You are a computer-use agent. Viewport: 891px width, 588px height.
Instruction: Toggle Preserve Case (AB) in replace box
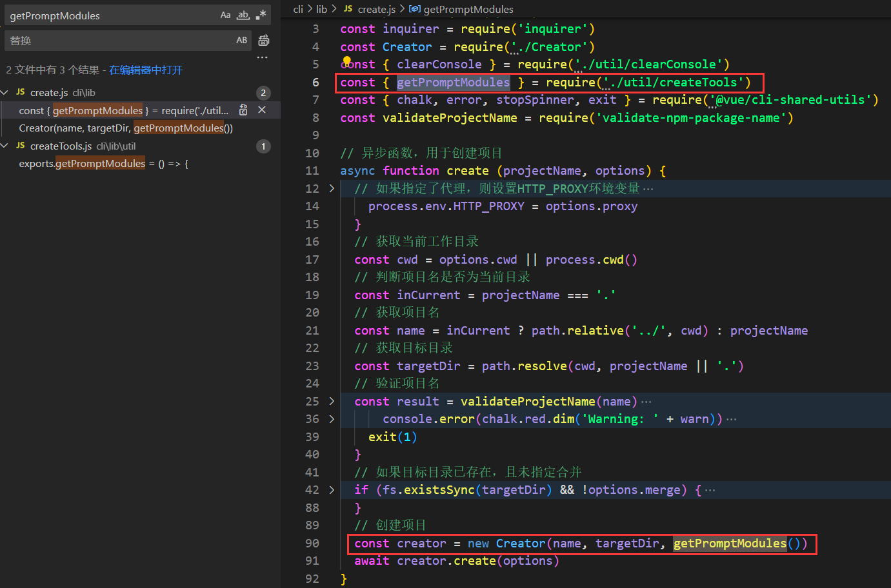(x=242, y=40)
